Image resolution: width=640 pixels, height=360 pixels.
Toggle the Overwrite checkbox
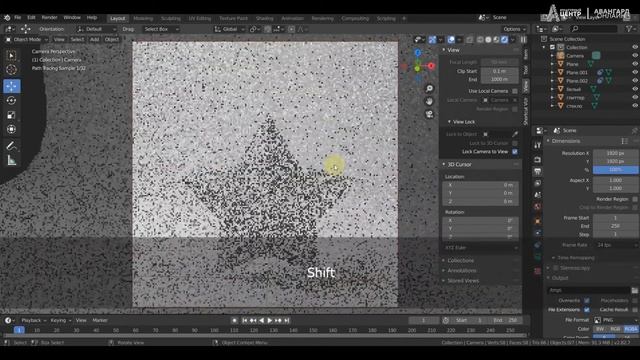pos(587,300)
